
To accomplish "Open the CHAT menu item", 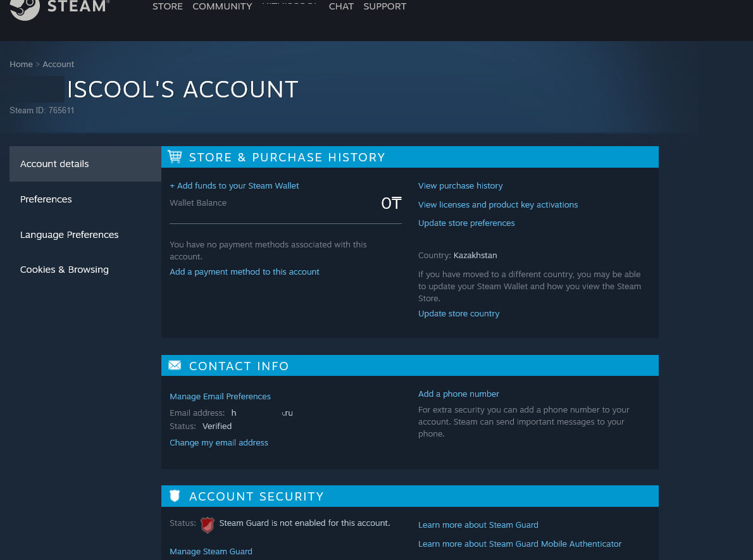I will click(341, 6).
